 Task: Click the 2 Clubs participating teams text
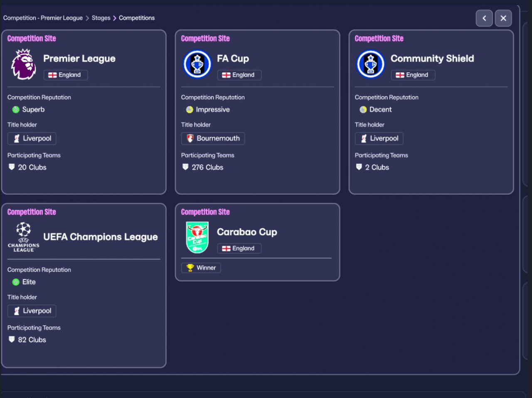pyautogui.click(x=377, y=167)
